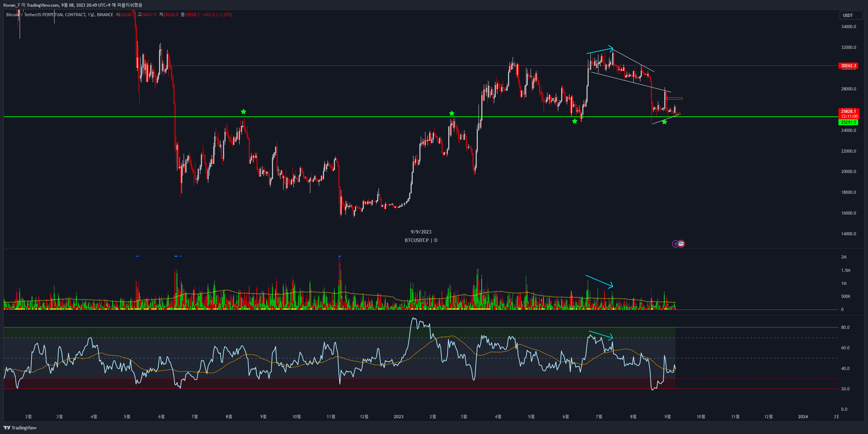This screenshot has height=434, width=868.
Task: Click the US flag economic event icon
Action: (681, 244)
